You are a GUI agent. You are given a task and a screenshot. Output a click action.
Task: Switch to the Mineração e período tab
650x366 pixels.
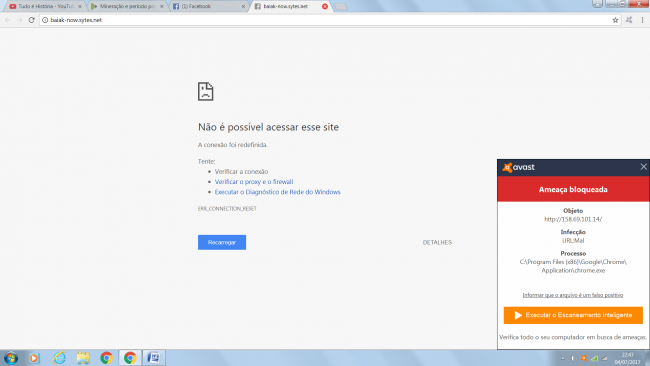click(127, 6)
